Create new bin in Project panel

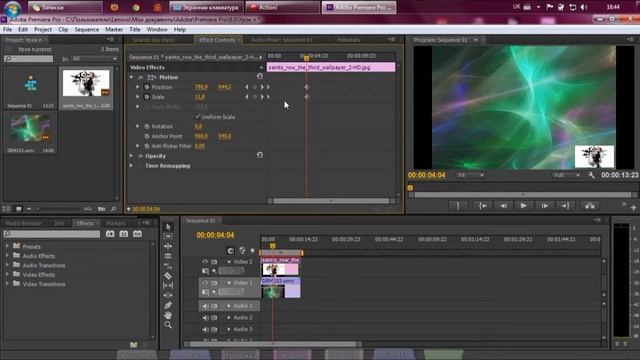[102, 209]
